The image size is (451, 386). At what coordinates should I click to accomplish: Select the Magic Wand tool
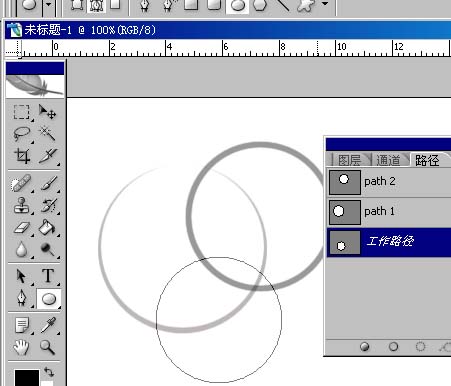(x=47, y=133)
